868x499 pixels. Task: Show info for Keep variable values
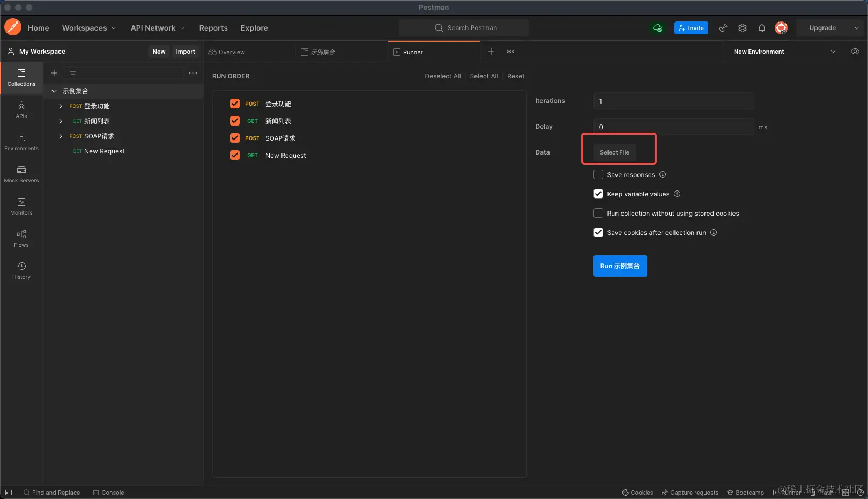(x=677, y=194)
